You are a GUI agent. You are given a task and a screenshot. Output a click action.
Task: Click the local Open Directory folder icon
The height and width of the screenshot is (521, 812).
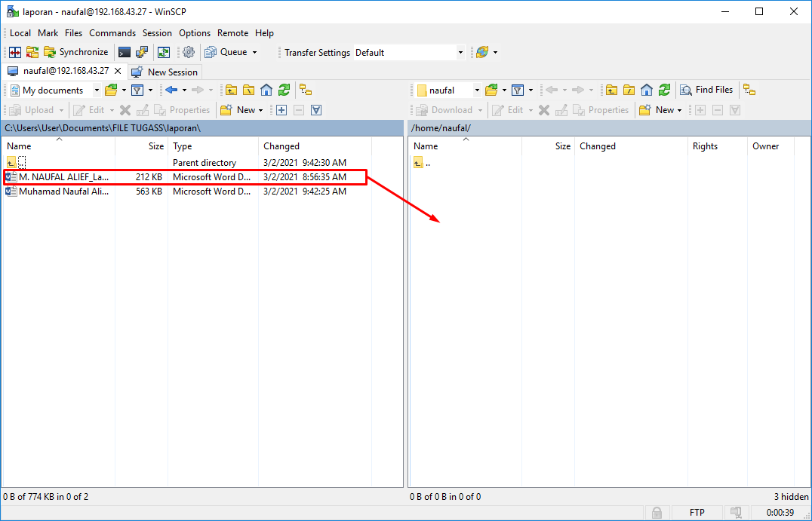pos(111,90)
